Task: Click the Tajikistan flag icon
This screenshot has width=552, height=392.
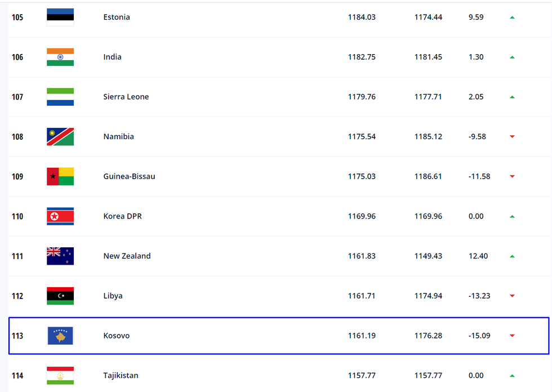Action: (60, 376)
